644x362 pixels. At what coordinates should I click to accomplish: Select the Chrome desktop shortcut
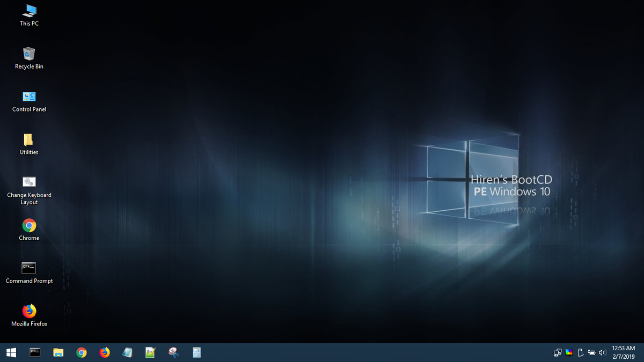29,230
